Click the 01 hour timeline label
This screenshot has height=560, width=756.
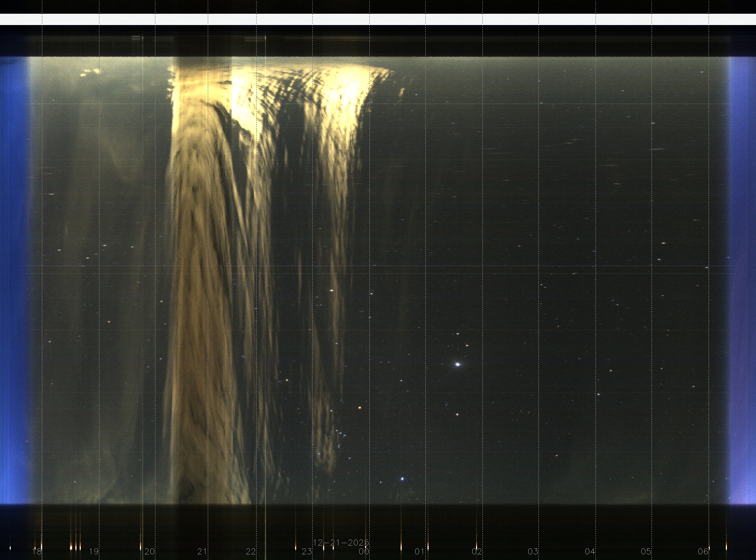click(x=420, y=552)
